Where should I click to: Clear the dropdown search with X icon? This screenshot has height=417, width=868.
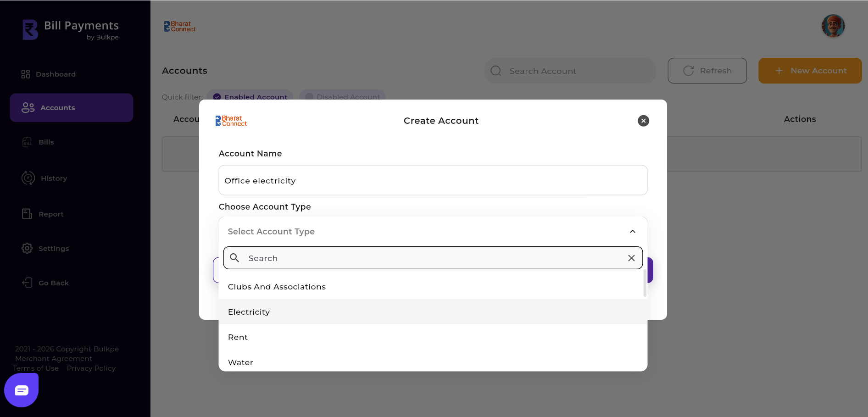click(x=631, y=258)
